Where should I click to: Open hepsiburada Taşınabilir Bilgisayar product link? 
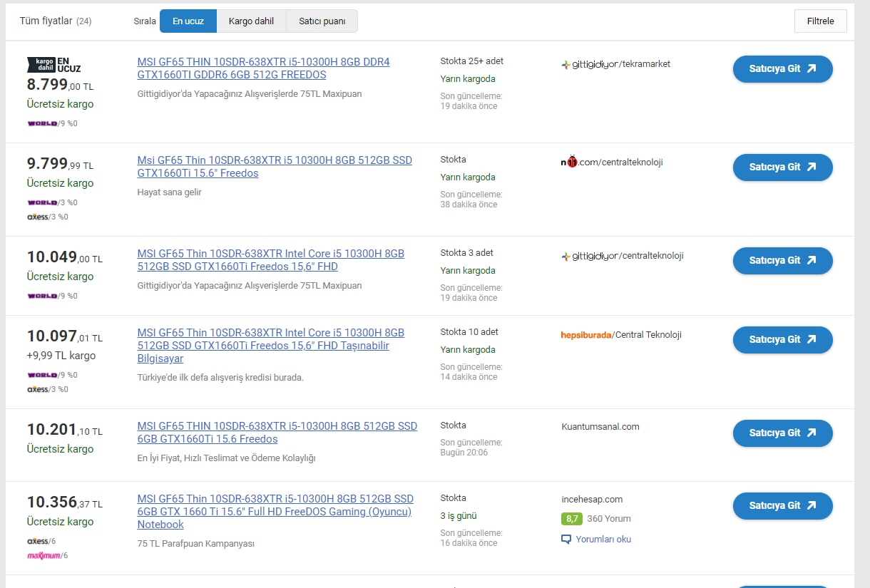click(x=270, y=346)
